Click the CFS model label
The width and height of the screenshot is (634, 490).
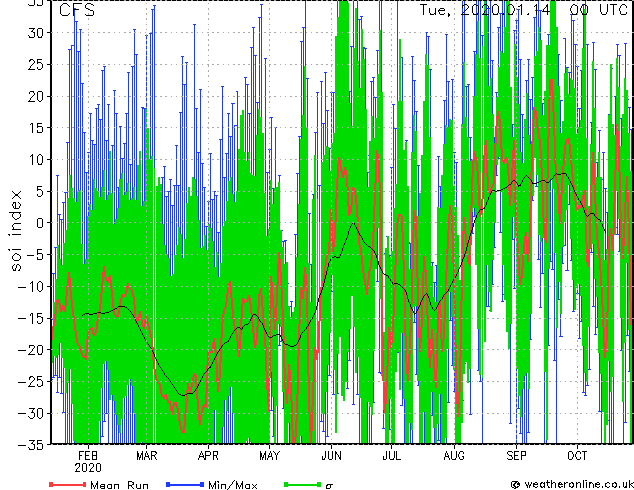coord(77,10)
